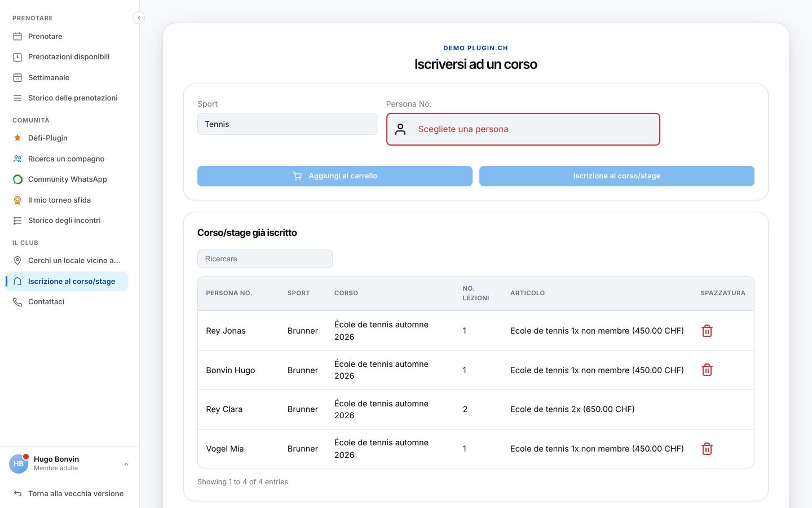The width and height of the screenshot is (812, 508).
Task: Click the WhatsApp community icon
Action: 17,179
